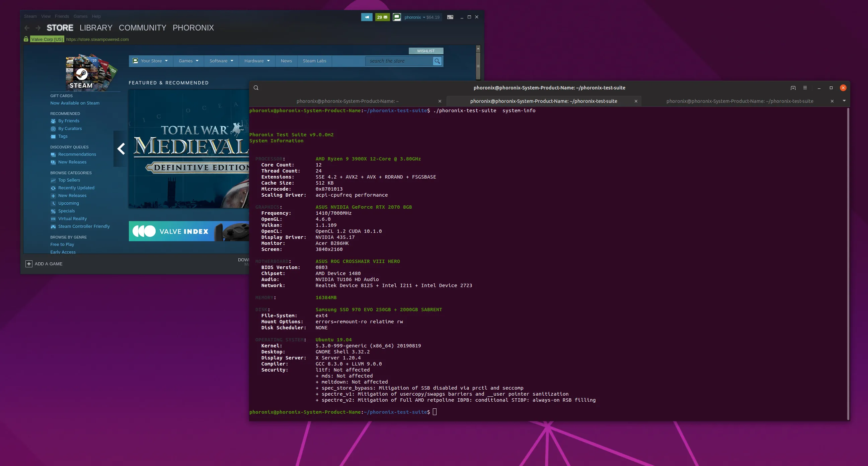Open the phoronix account dropdown
This screenshot has width=868, height=466.
point(414,17)
